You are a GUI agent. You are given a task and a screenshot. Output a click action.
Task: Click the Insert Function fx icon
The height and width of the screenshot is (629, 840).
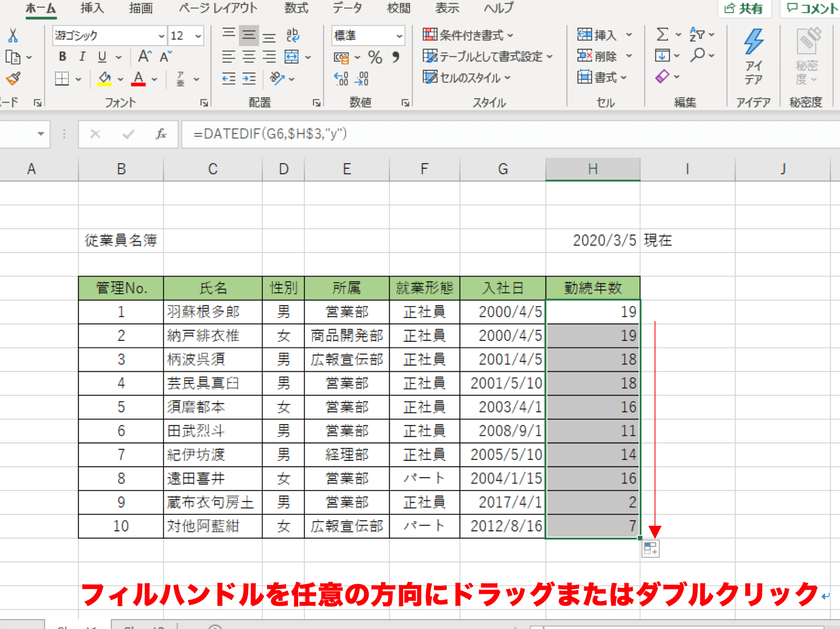(161, 134)
